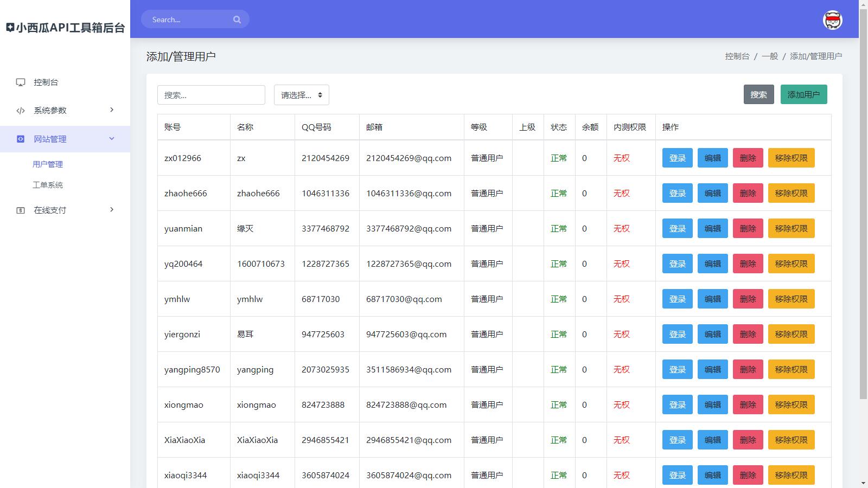868x488 pixels.
Task: Open the 请选择 dropdown filter
Action: [x=301, y=95]
